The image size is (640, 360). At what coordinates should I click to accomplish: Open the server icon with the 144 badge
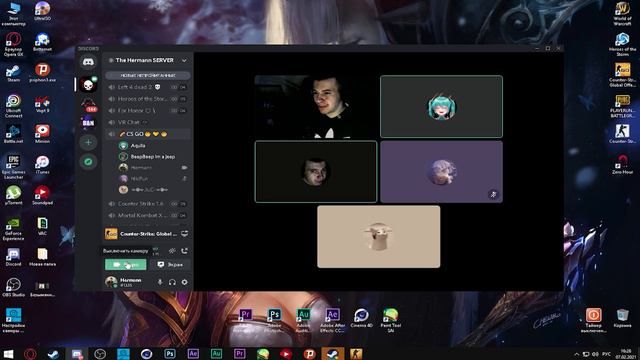point(89,104)
